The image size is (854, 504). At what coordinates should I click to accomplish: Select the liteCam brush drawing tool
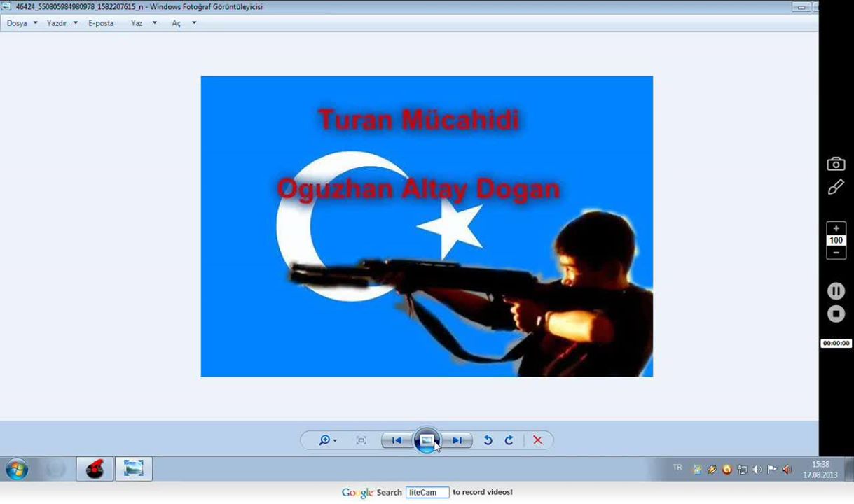[x=836, y=187]
